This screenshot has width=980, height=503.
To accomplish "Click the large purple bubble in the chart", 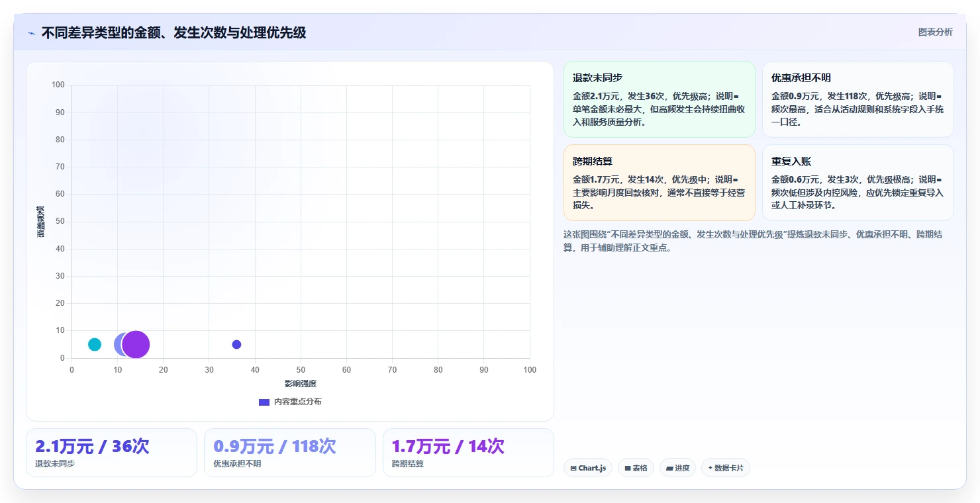I will coord(136,344).
